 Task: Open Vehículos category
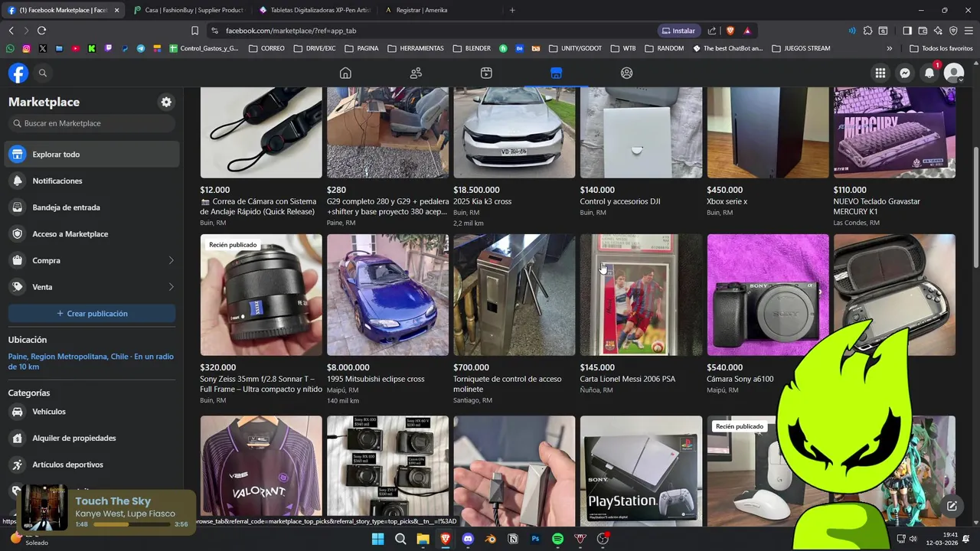coord(92,412)
